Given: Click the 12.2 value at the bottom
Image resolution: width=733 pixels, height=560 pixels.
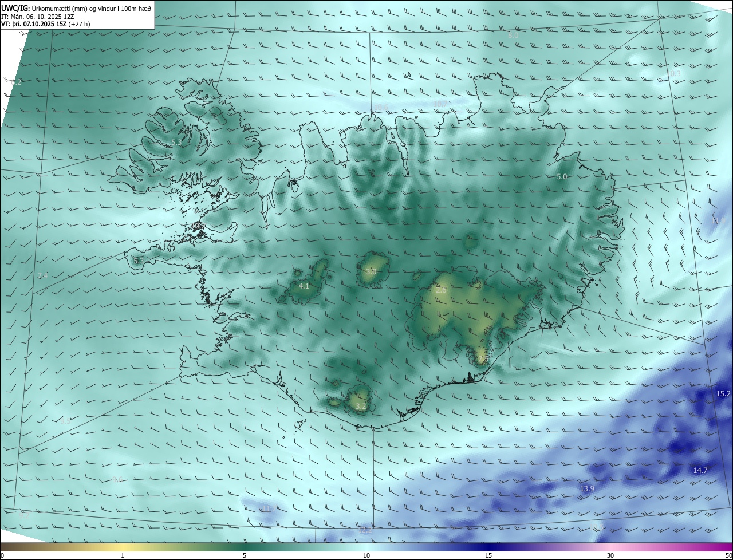Looking at the screenshot, I should 365,531.
